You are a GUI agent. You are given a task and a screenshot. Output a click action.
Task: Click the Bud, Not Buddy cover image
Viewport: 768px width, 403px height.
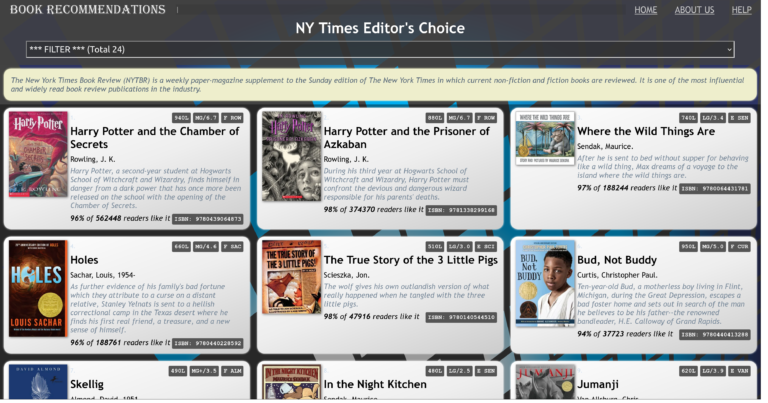click(545, 283)
